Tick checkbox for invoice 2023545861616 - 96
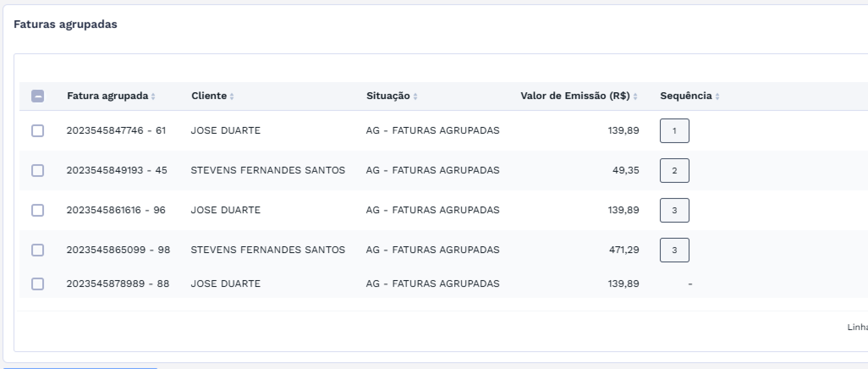 tap(38, 210)
